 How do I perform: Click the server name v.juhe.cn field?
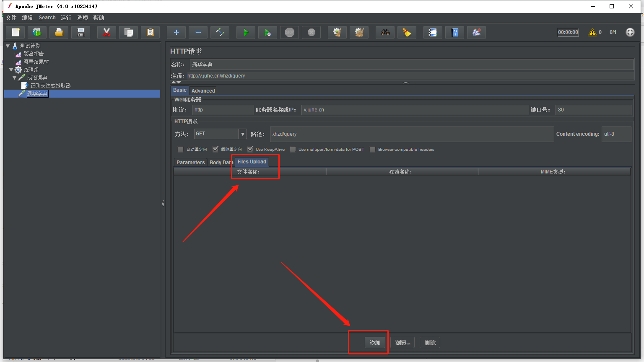pyautogui.click(x=415, y=110)
